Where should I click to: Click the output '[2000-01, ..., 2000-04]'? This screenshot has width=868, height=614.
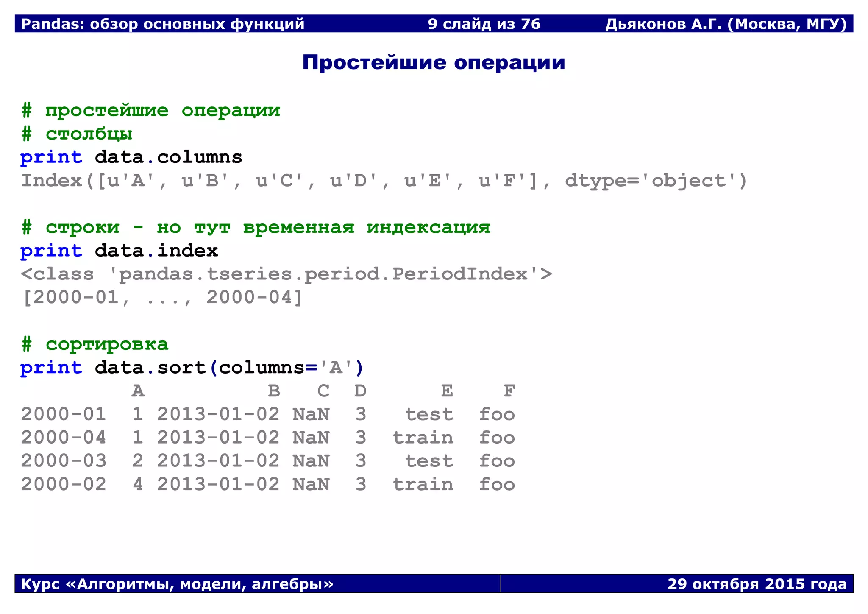[x=162, y=298]
